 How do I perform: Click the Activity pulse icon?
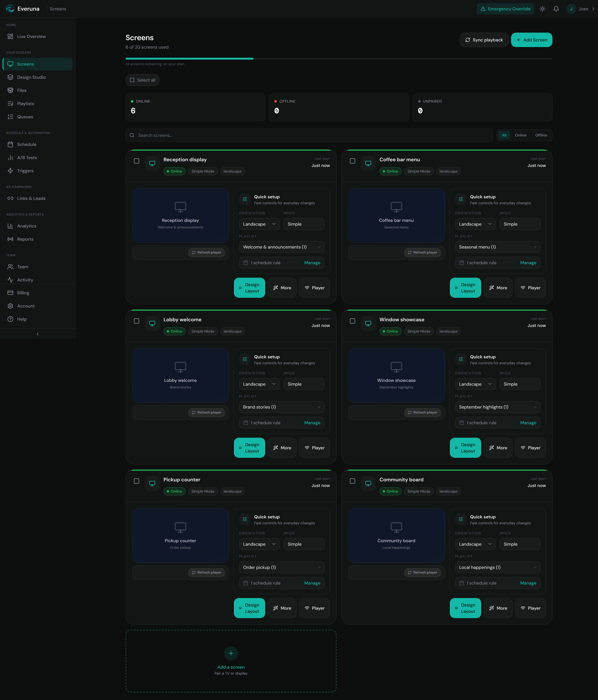point(11,280)
